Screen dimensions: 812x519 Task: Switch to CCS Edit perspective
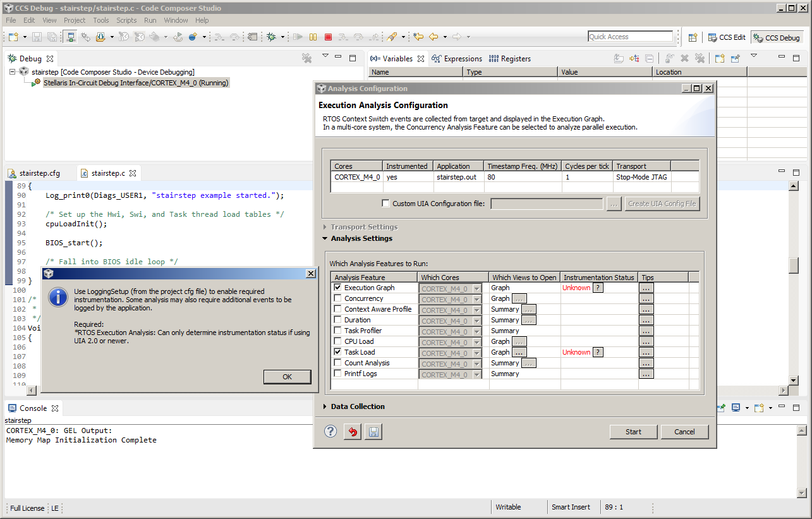click(727, 37)
